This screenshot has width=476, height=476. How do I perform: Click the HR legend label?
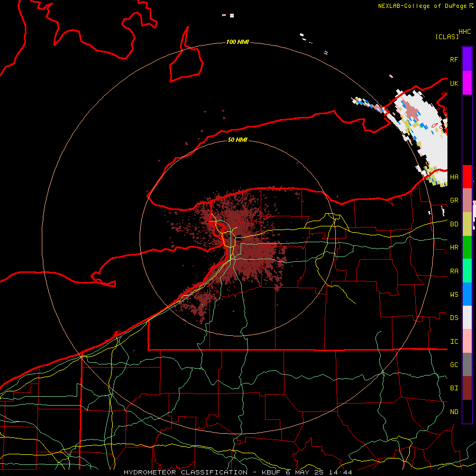454,248
